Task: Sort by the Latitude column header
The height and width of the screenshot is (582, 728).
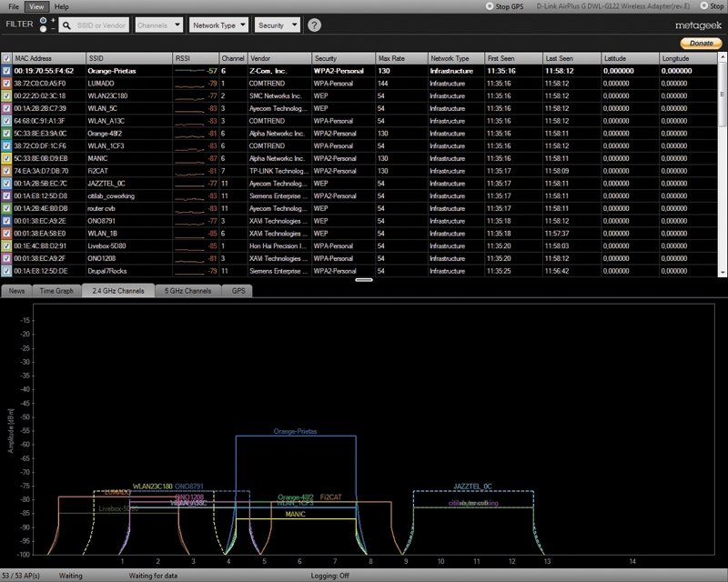Action: (x=630, y=58)
